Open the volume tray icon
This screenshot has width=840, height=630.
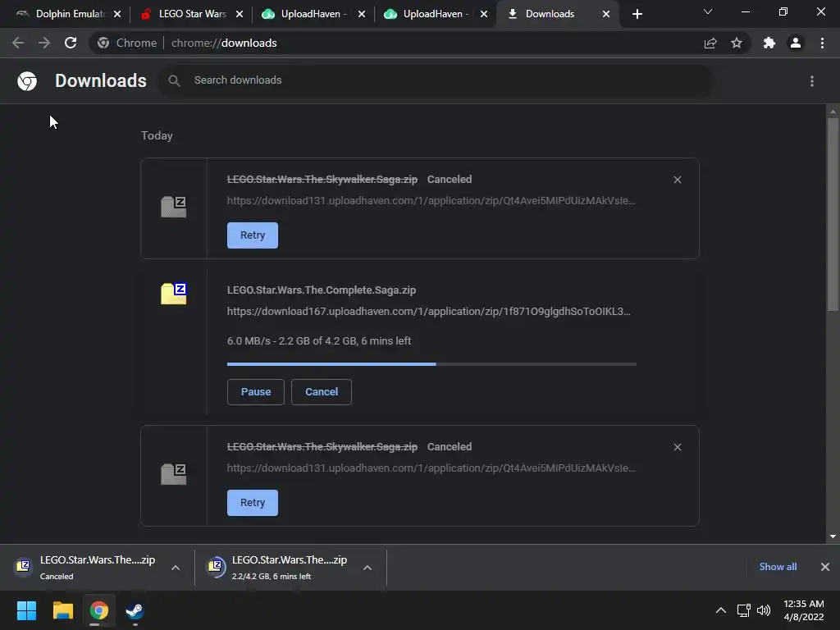(764, 610)
